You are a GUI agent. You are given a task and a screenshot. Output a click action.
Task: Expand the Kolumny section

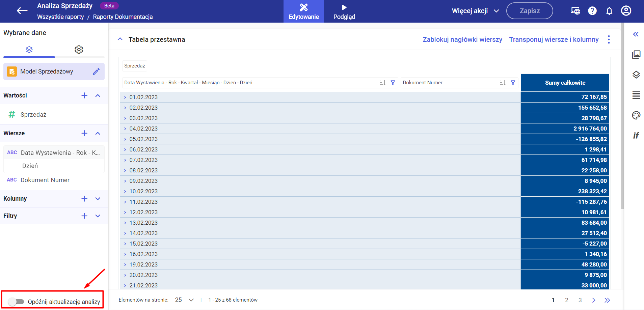98,199
